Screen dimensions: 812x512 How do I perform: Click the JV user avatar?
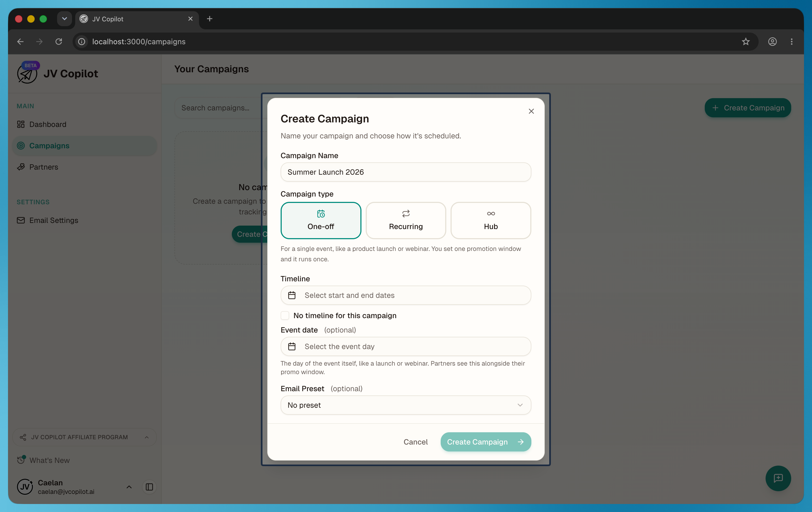tap(25, 487)
